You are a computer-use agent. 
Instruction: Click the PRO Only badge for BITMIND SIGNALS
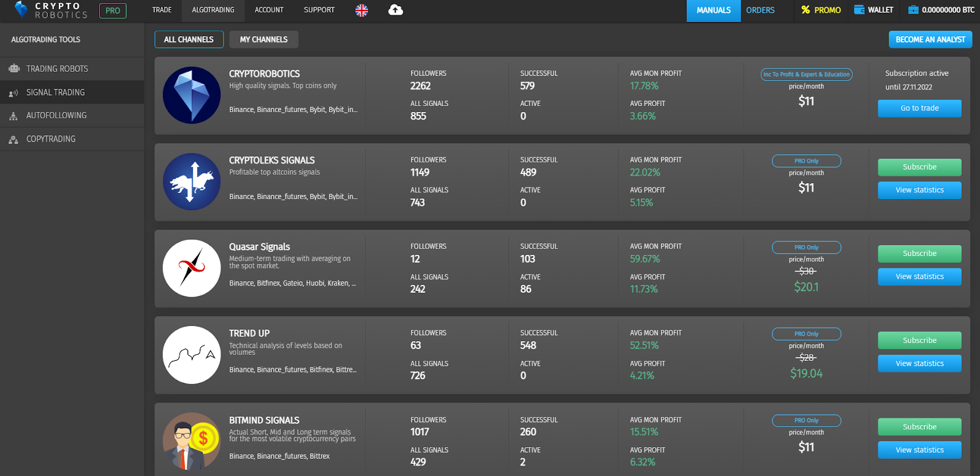[806, 421]
